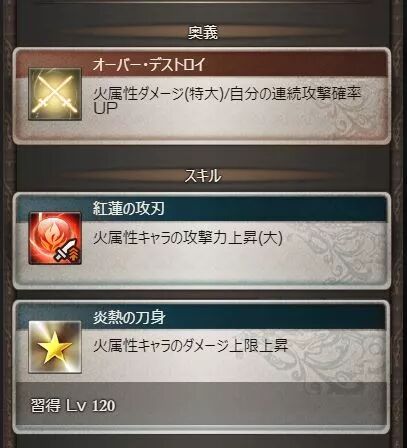The width and height of the screenshot is (407, 448).
Task: Tap the 火属性ダメージ(特大) description text
Action: [158, 94]
